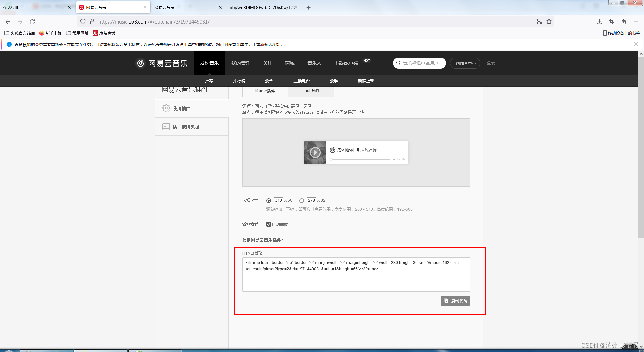Dismiss the notification bar with its X
Viewport: 644px width, 352px height.
[636, 44]
